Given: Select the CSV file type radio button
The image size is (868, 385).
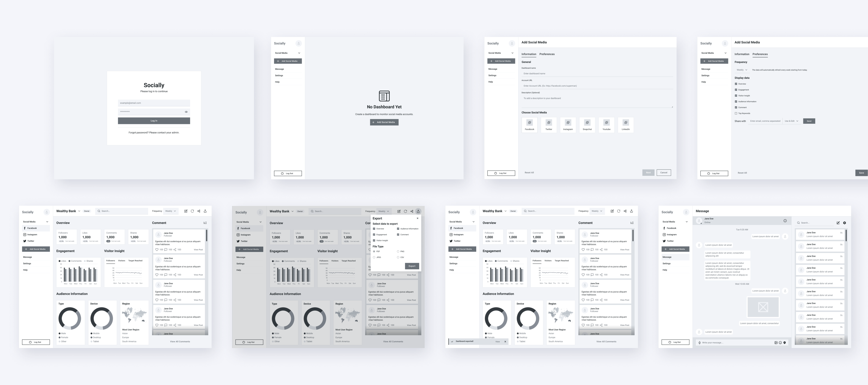Looking at the screenshot, I should [x=398, y=257].
